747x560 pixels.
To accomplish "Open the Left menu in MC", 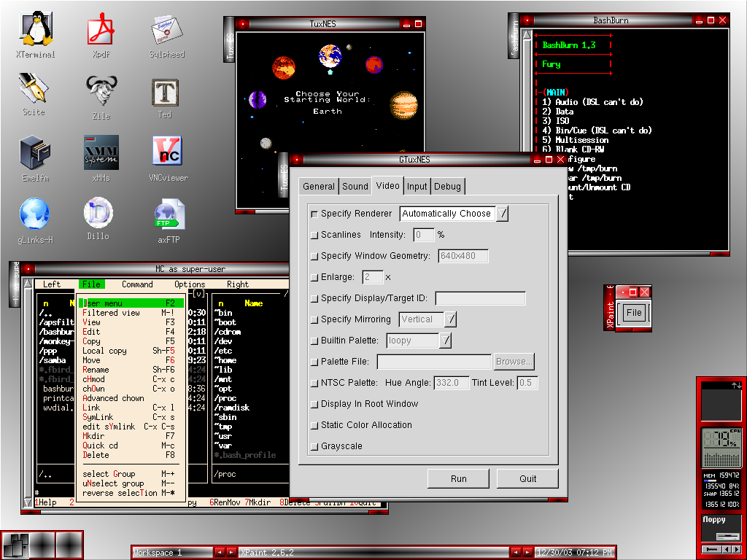I will (x=52, y=284).
